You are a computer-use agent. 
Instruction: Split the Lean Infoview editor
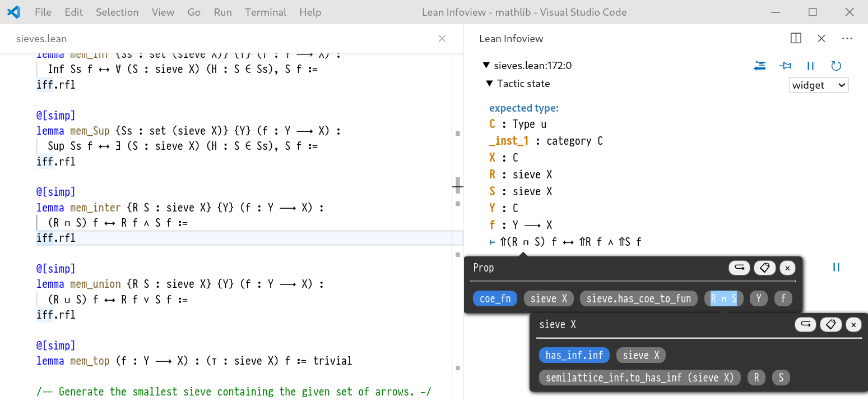coord(796,38)
